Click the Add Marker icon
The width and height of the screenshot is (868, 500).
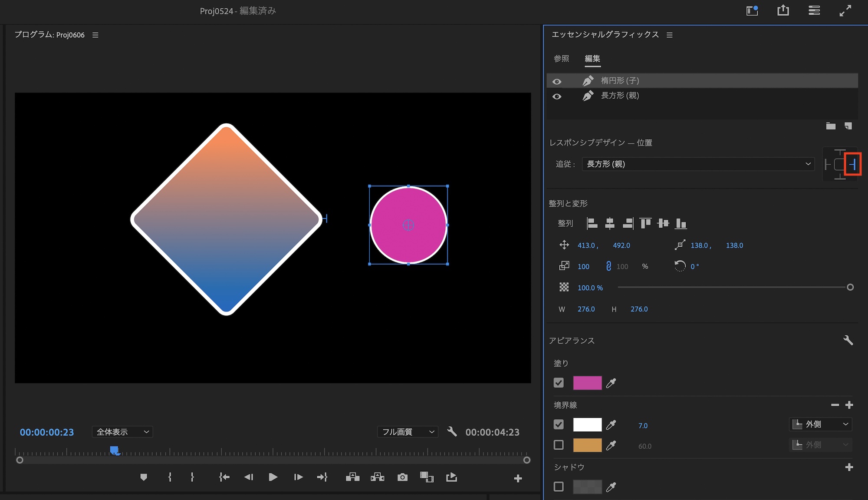click(x=144, y=477)
